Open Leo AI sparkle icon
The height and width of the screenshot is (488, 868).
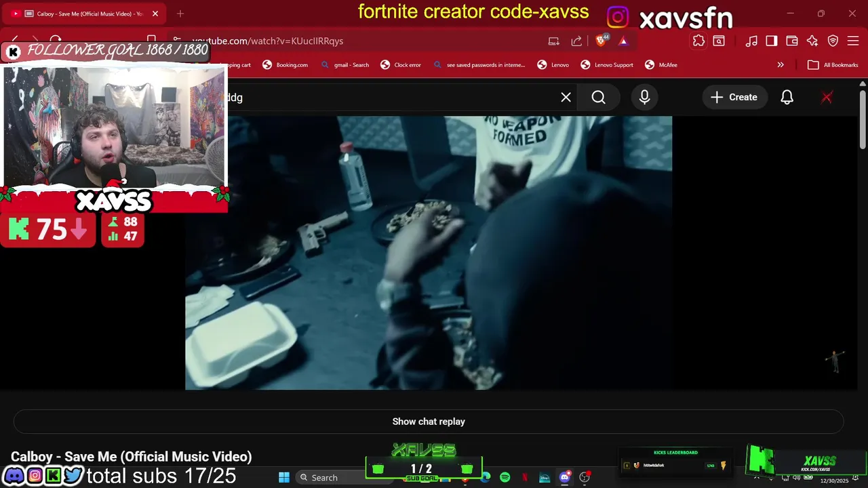(812, 41)
